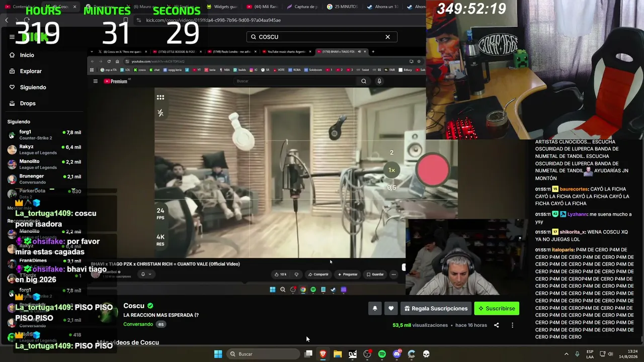This screenshot has height=362, width=644.
Task: Open the Kick sidebar hamburger menu
Action: click(x=12, y=37)
